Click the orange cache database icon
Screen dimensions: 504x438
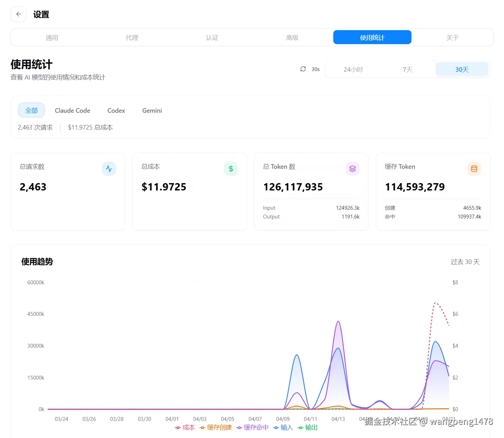[474, 169]
